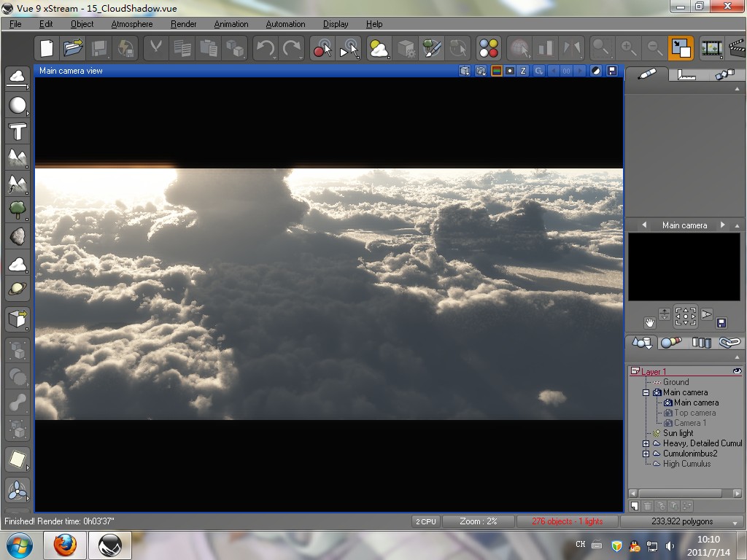The width and height of the screenshot is (747, 560).
Task: Open the atmosphere editor sun-cloud icon
Action: [379, 49]
